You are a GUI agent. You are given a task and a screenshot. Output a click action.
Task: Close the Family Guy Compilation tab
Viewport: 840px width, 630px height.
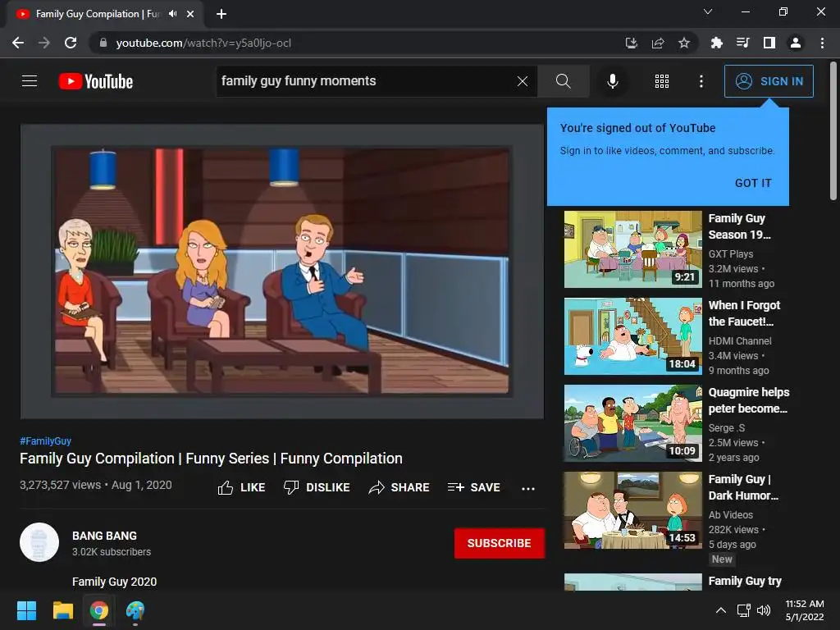190,14
